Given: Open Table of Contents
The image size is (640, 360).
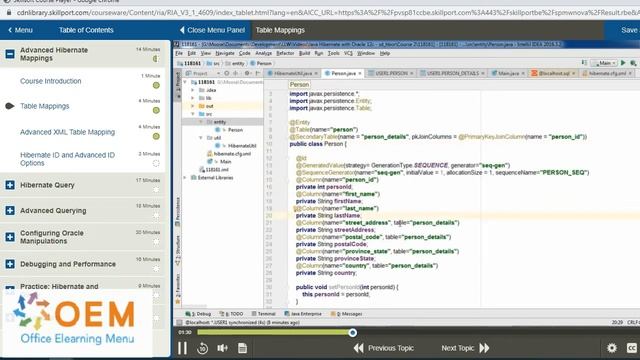Looking at the screenshot, I should (86, 30).
